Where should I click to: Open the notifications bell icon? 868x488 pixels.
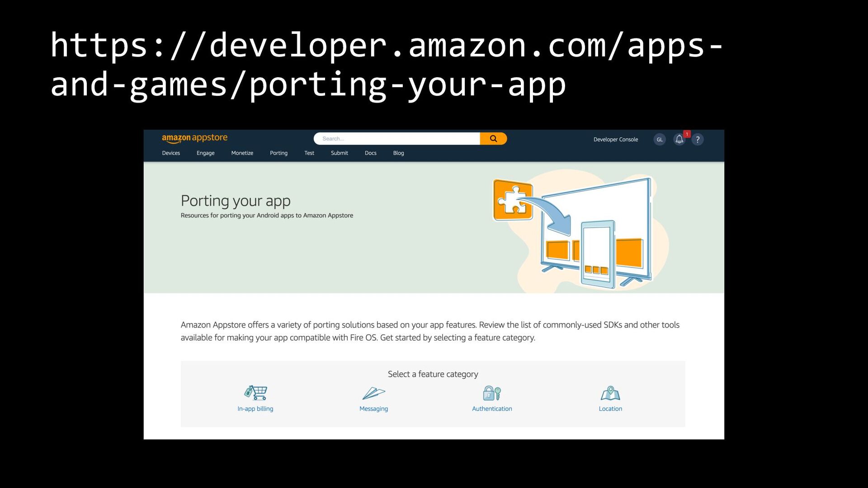pos(679,139)
